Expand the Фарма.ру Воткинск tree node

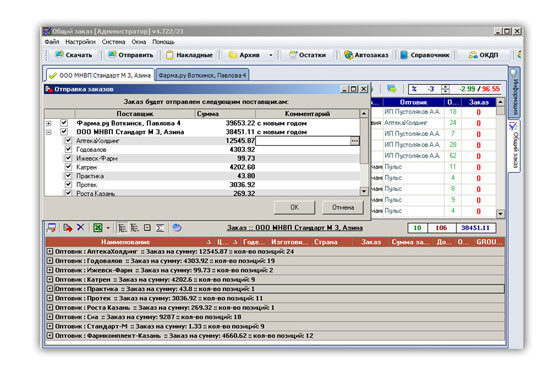pyautogui.click(x=49, y=124)
